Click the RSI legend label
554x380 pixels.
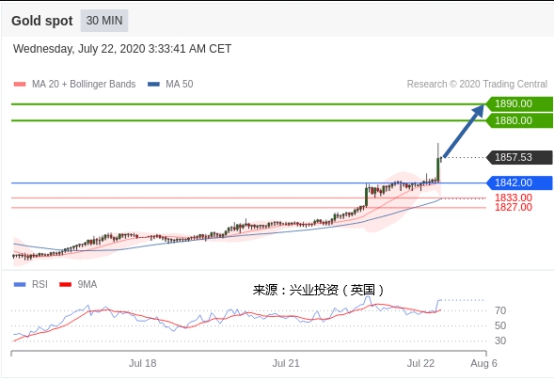click(x=40, y=284)
